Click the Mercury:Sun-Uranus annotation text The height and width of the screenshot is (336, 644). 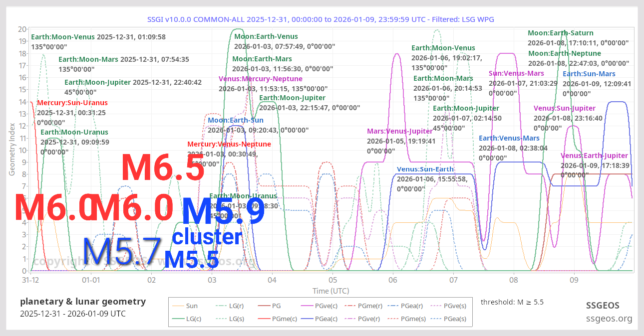tap(72, 103)
